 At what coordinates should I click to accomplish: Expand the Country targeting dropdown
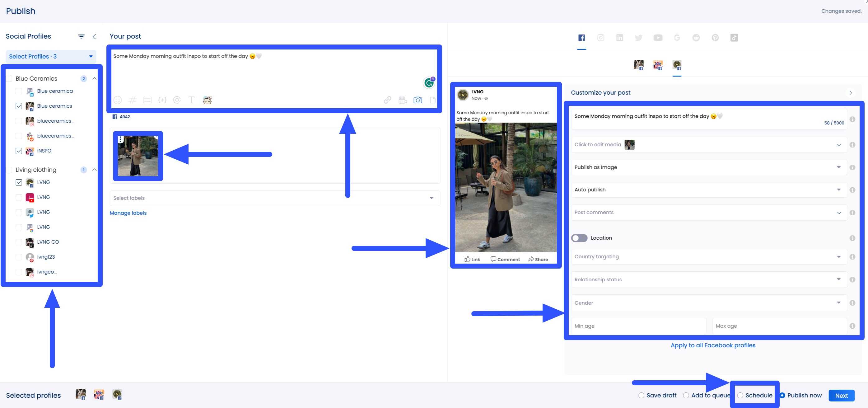click(x=839, y=257)
